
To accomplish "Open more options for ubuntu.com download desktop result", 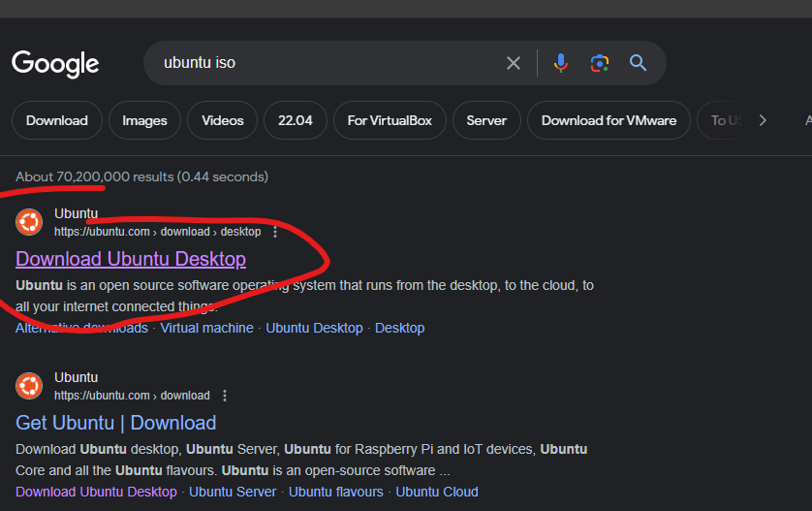I will click(x=275, y=232).
